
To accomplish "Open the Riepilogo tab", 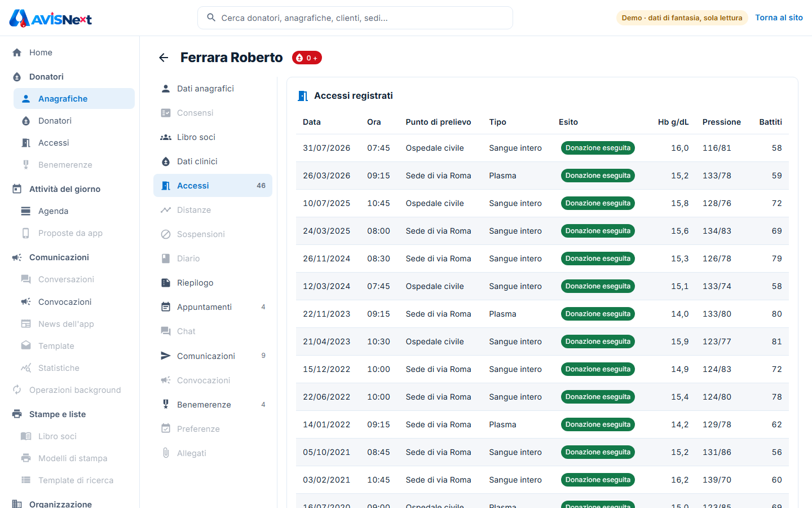I will pos(213,283).
